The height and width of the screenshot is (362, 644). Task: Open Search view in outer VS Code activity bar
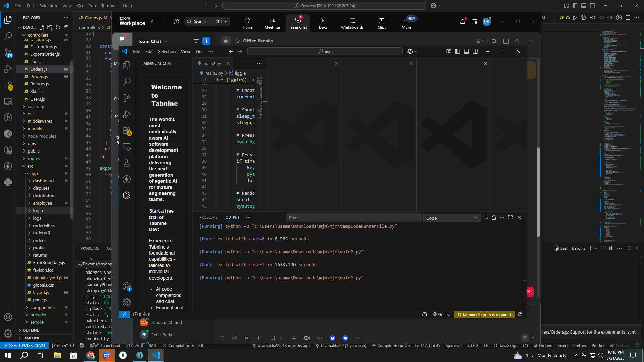click(x=8, y=36)
